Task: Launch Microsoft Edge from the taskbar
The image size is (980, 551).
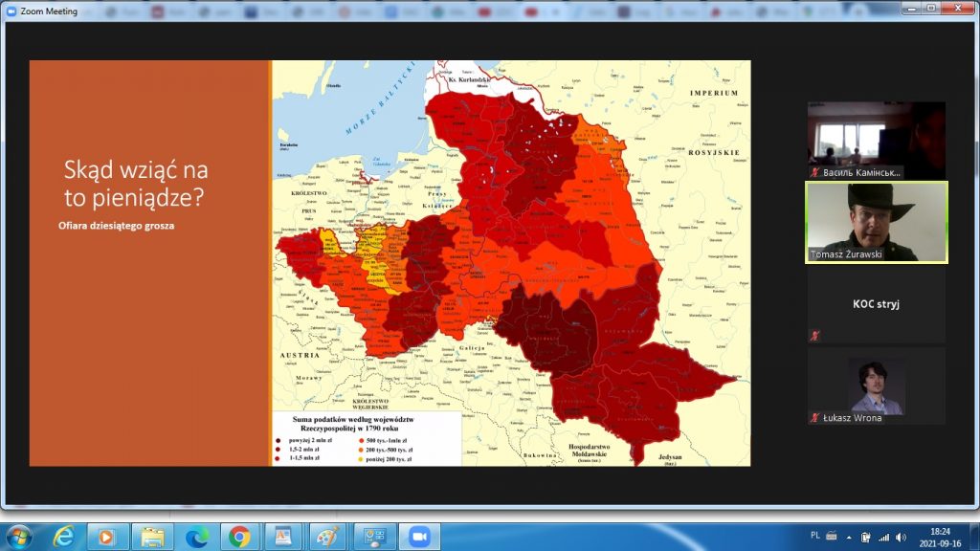Action: (197, 536)
